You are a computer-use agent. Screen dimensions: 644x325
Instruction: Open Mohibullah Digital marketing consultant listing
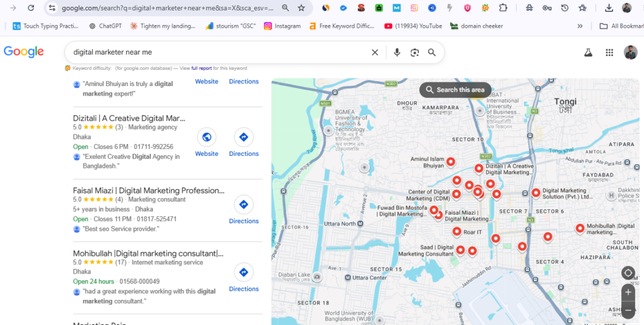pos(148,253)
